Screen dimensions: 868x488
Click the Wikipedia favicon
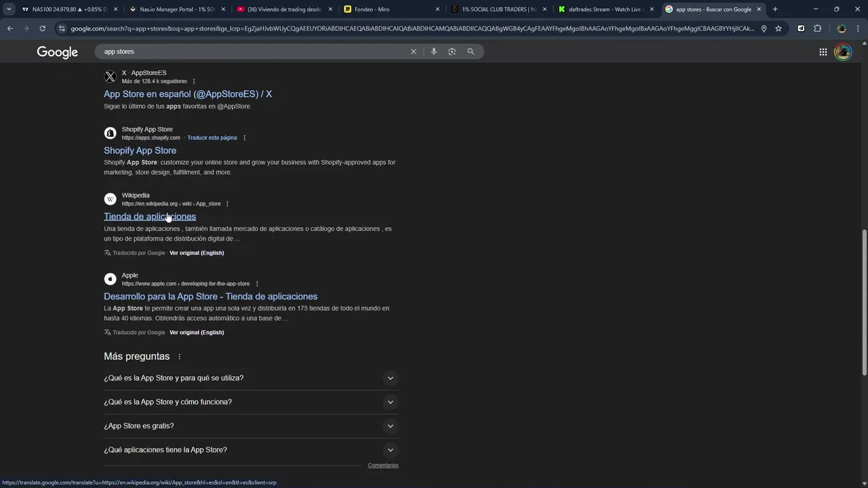(x=110, y=199)
